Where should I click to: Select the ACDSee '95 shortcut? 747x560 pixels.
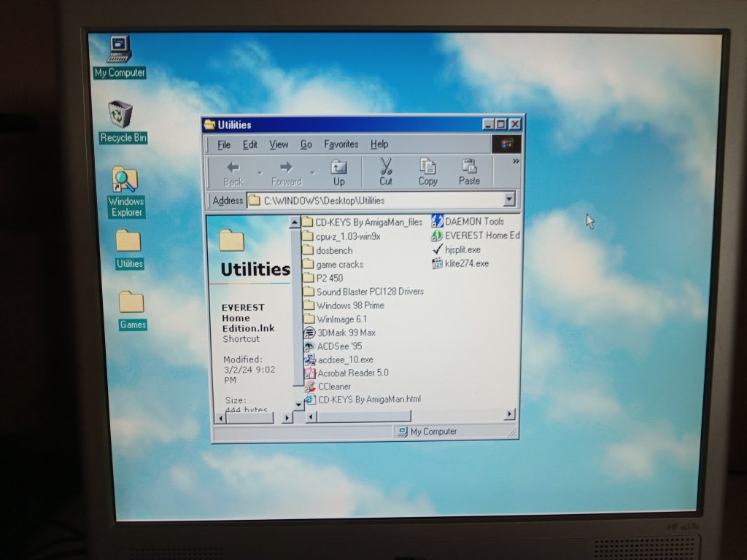click(x=338, y=346)
